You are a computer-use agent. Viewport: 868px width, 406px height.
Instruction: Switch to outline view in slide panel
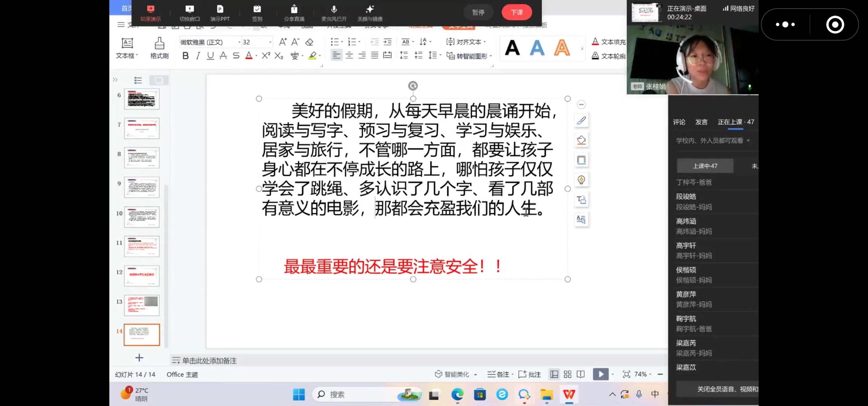(138, 80)
